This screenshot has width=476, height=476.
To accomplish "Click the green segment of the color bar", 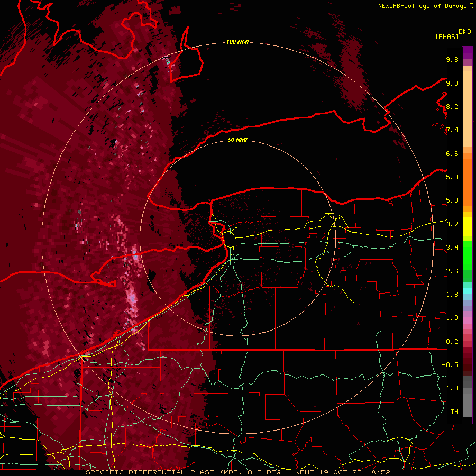I will 467,256.
